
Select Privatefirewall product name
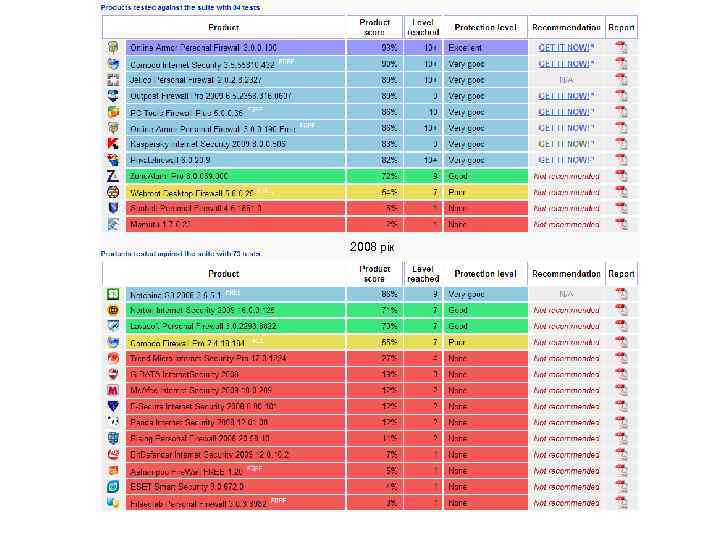pyautogui.click(x=170, y=160)
